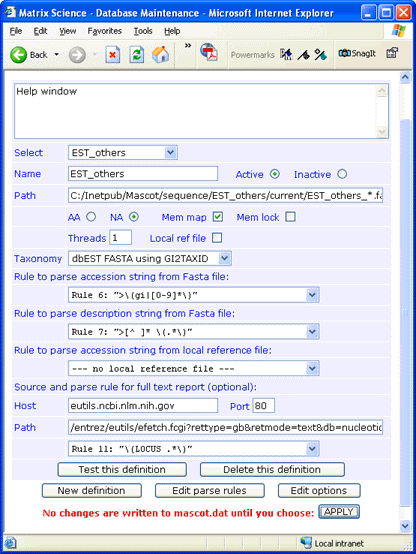
Task: Click the Test this definition button
Action: tap(122, 469)
